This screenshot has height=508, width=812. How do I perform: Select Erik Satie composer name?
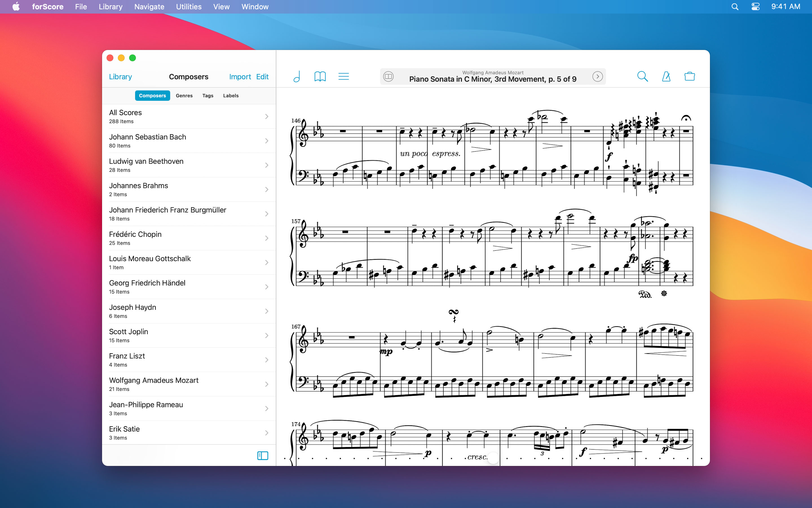(124, 429)
